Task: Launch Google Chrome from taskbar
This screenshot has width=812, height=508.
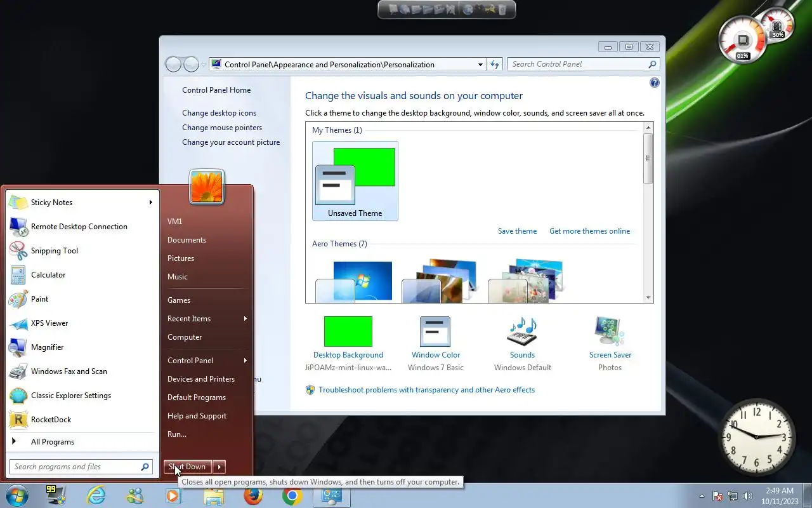Action: click(292, 495)
